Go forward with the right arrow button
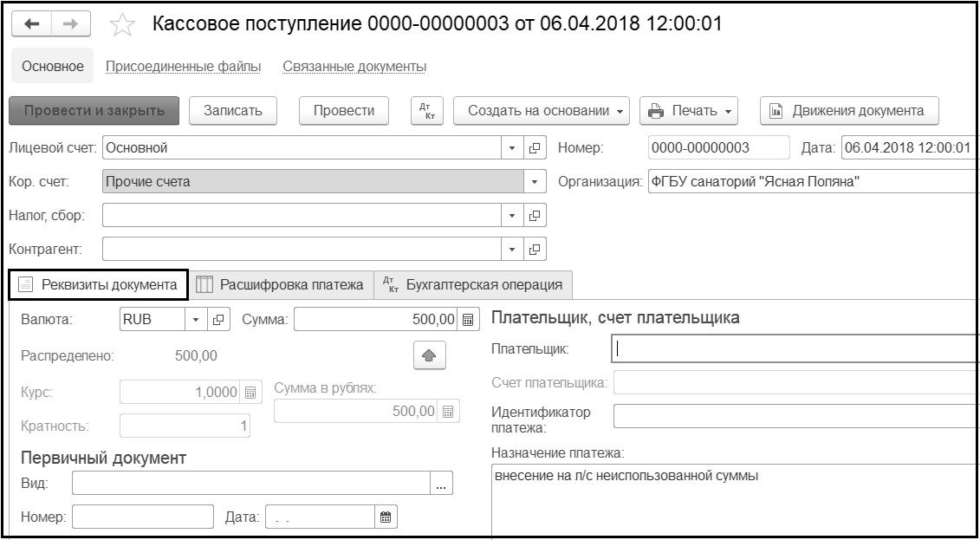Image resolution: width=980 pixels, height=540 pixels. (x=71, y=23)
